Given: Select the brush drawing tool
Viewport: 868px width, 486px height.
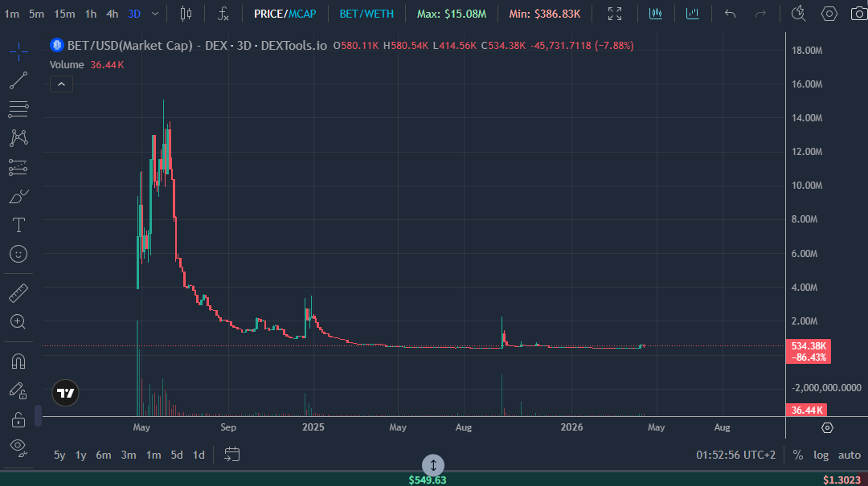Looking at the screenshot, I should click(18, 197).
